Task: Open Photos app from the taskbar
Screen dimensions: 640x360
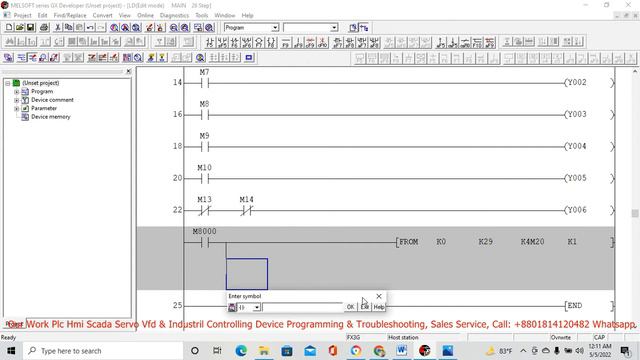Action: 448,351
